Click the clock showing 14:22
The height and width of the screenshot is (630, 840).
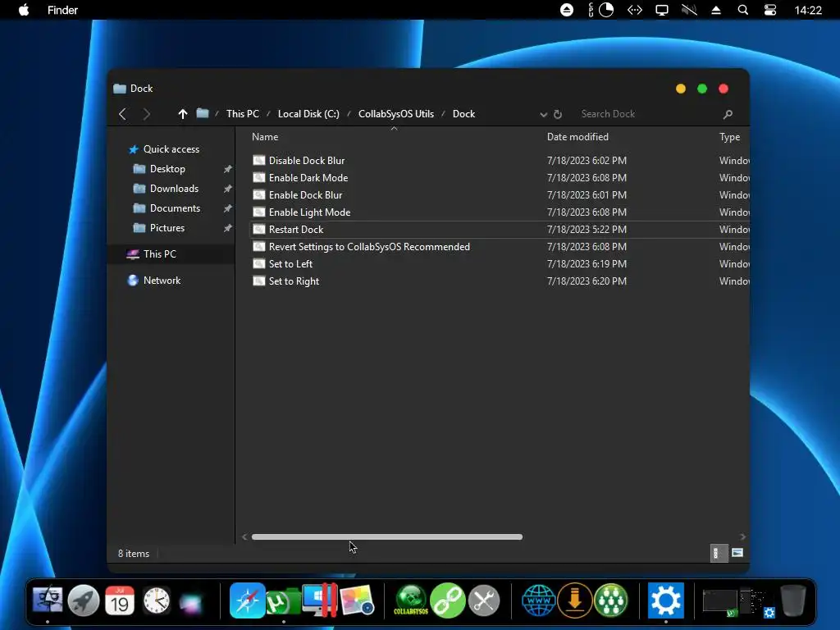[808, 10]
